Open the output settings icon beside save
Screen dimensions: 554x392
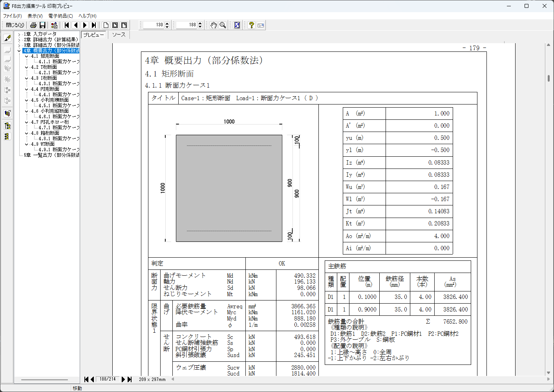point(54,25)
